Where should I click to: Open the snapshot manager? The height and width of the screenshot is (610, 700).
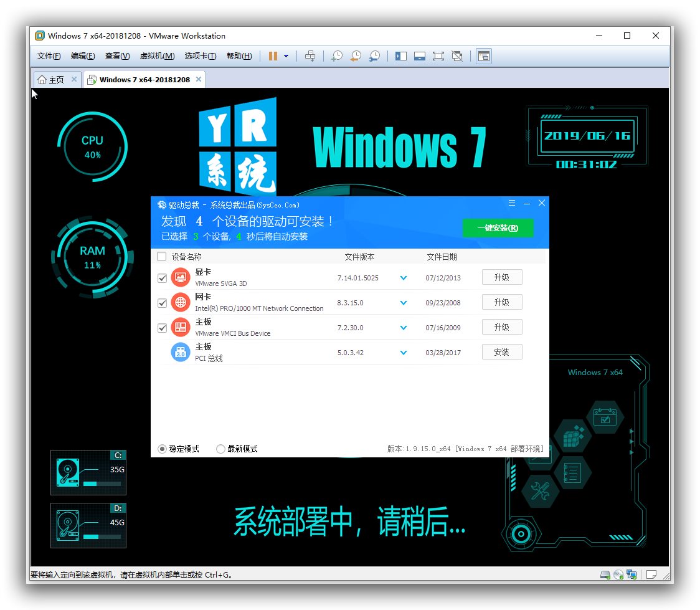374,56
